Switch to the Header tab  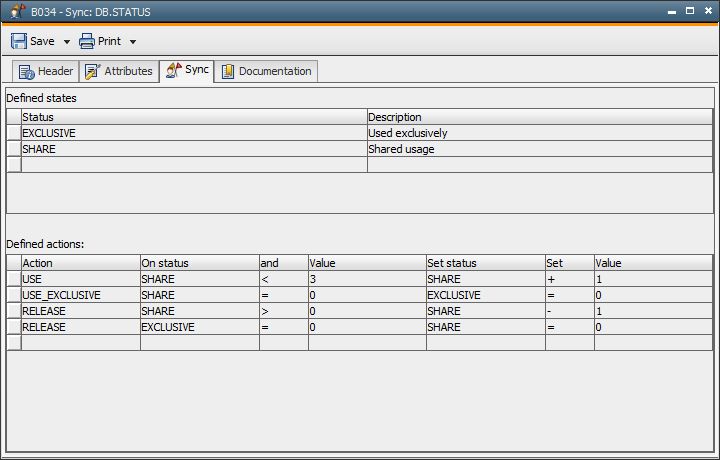[x=45, y=71]
